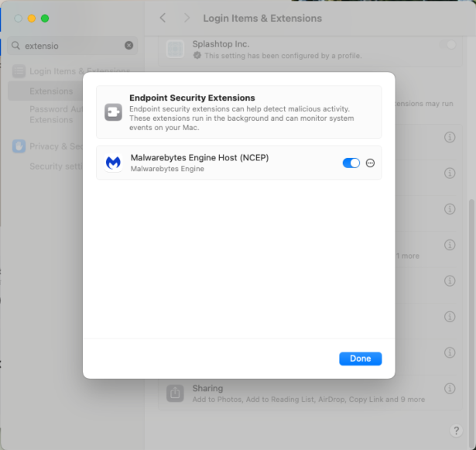Click the yellow minimize window button
Screen dimensions: 476x450
[32, 19]
